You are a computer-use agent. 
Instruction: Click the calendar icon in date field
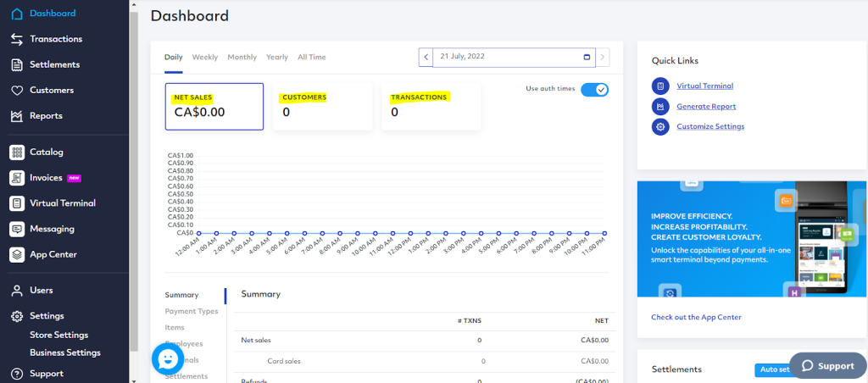587,57
